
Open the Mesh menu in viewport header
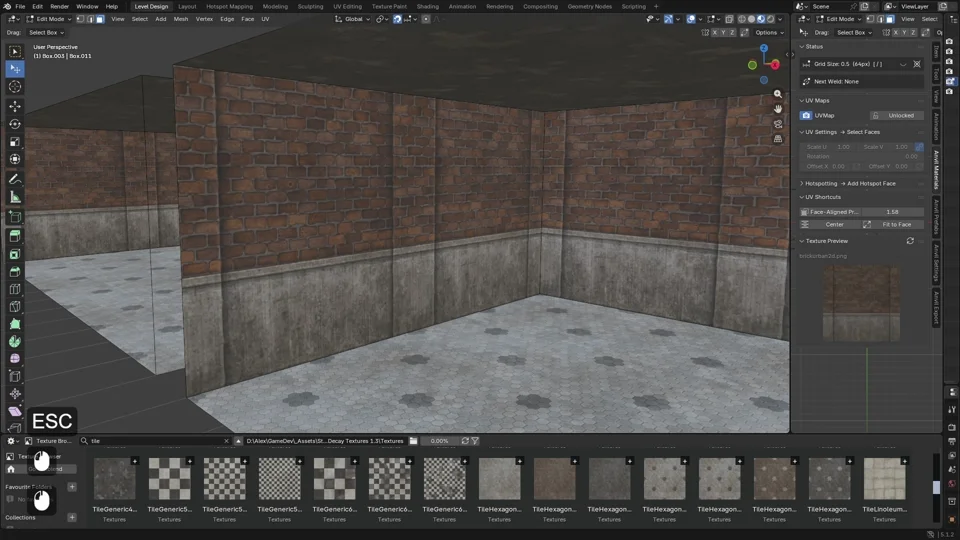click(181, 19)
